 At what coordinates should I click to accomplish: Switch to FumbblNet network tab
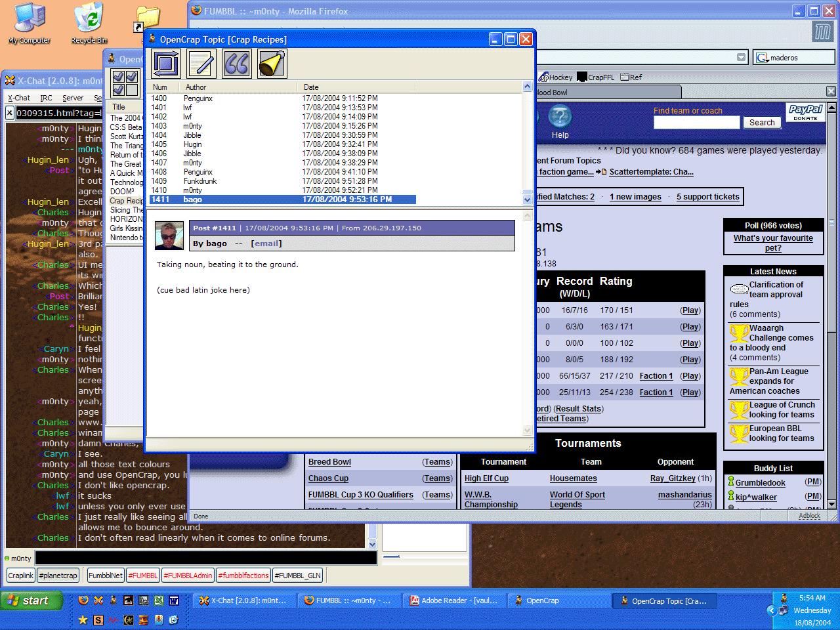(x=106, y=576)
